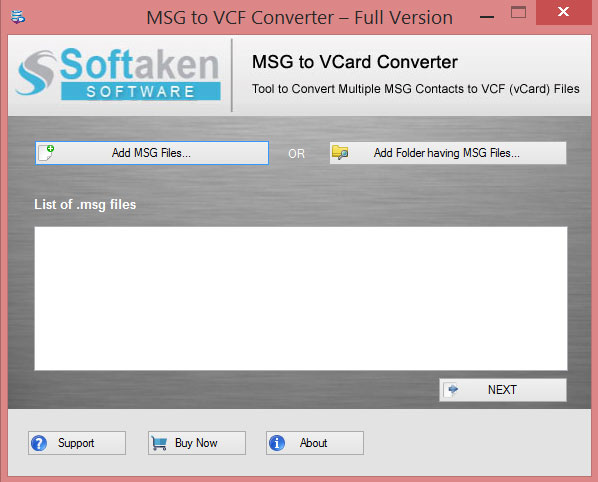Select Add Folder having MSG Files... button
Screen dimensions: 598x482
448,153
